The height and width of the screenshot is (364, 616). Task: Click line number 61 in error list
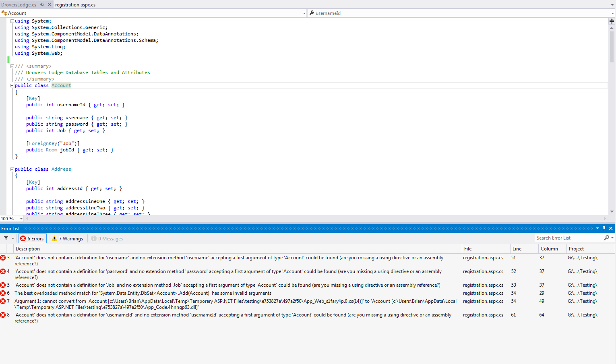[513, 315]
